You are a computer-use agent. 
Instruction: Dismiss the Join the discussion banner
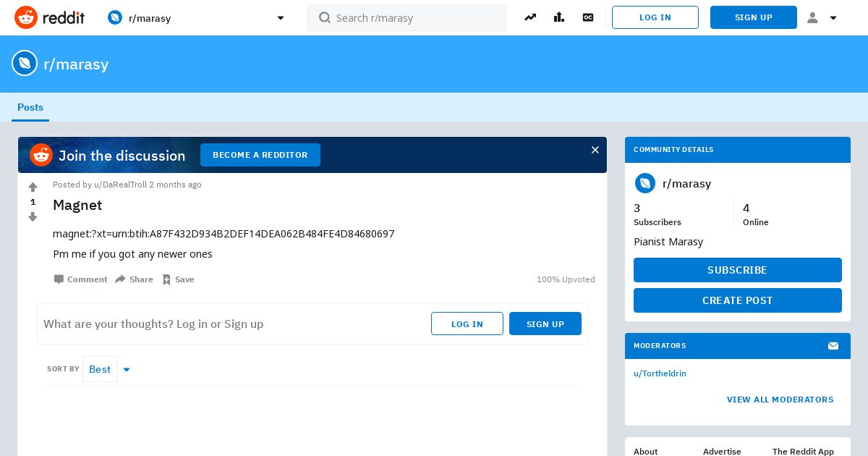[x=595, y=150]
